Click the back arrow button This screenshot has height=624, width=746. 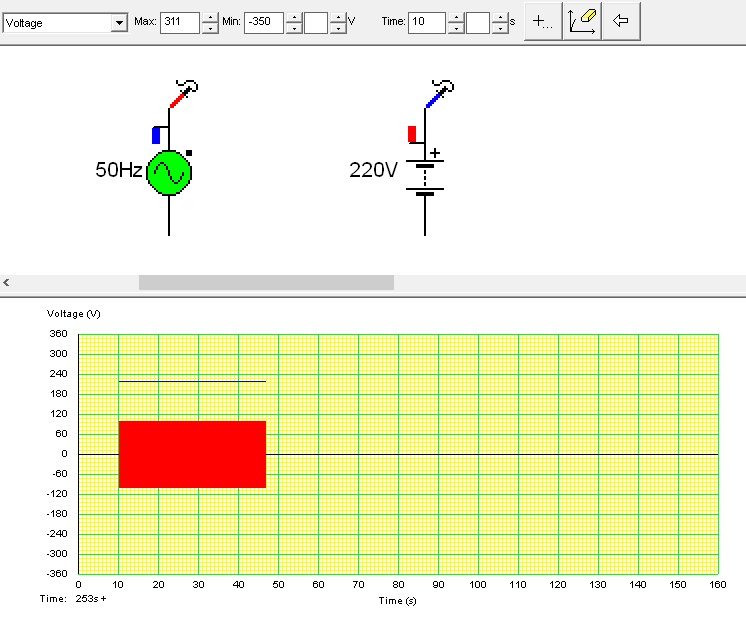pos(621,21)
